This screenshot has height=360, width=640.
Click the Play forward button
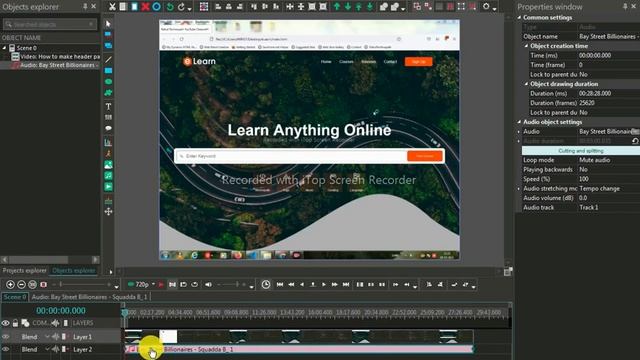coord(324,284)
